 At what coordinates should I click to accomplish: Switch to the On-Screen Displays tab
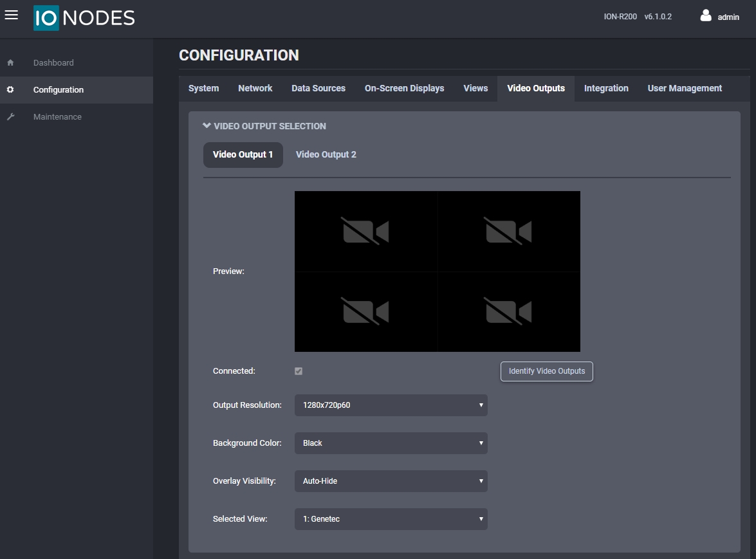pyautogui.click(x=404, y=88)
